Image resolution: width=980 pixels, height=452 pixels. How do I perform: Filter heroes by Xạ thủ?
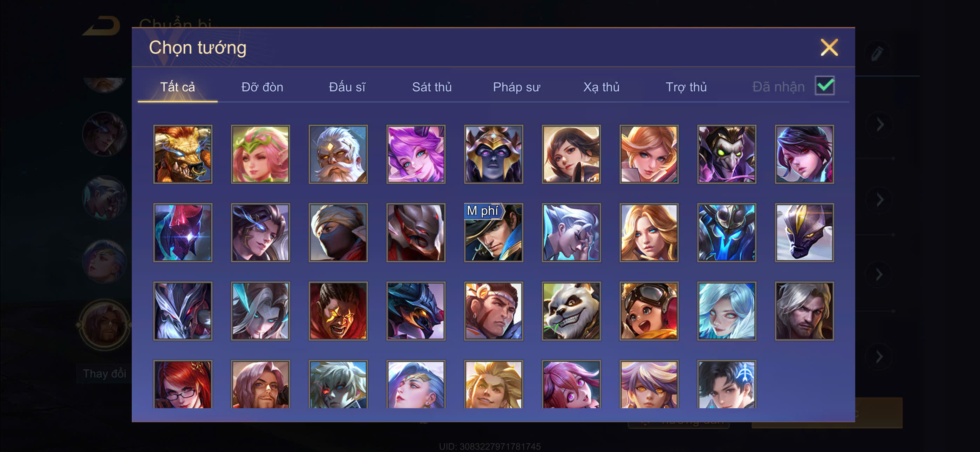[x=601, y=87]
